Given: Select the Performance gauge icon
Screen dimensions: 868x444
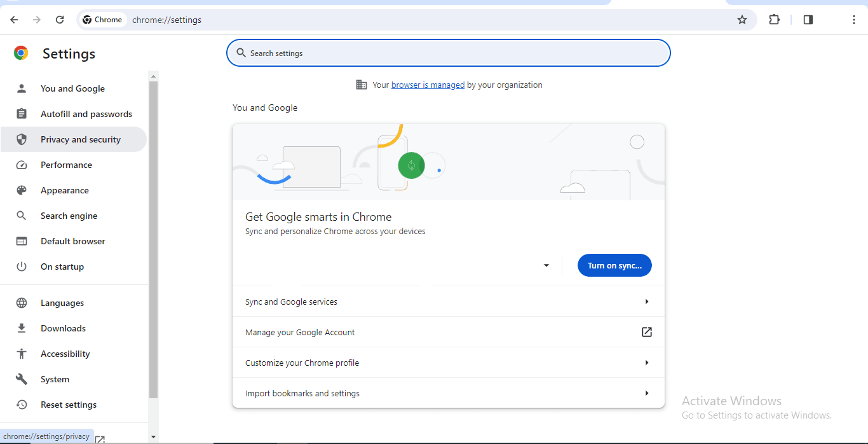Looking at the screenshot, I should pyautogui.click(x=22, y=165).
